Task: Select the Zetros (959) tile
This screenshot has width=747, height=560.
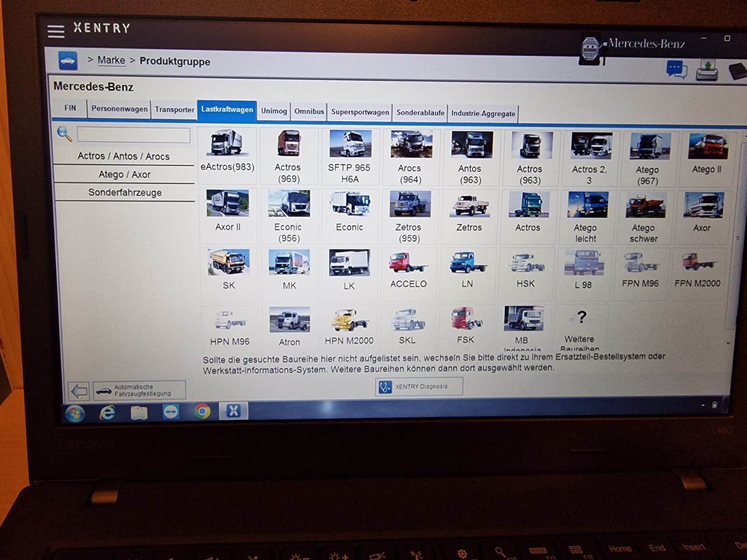Action: click(x=409, y=217)
